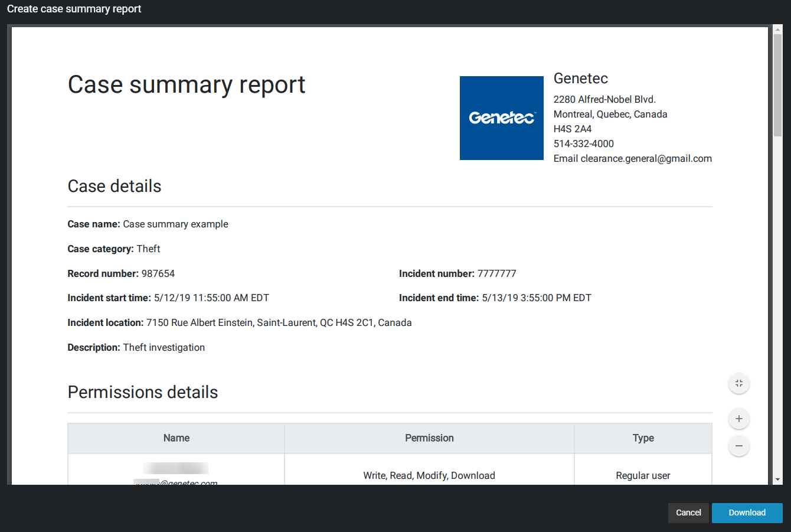This screenshot has width=791, height=532.
Task: Click incident start time 5/12/19 value
Action: [211, 298]
